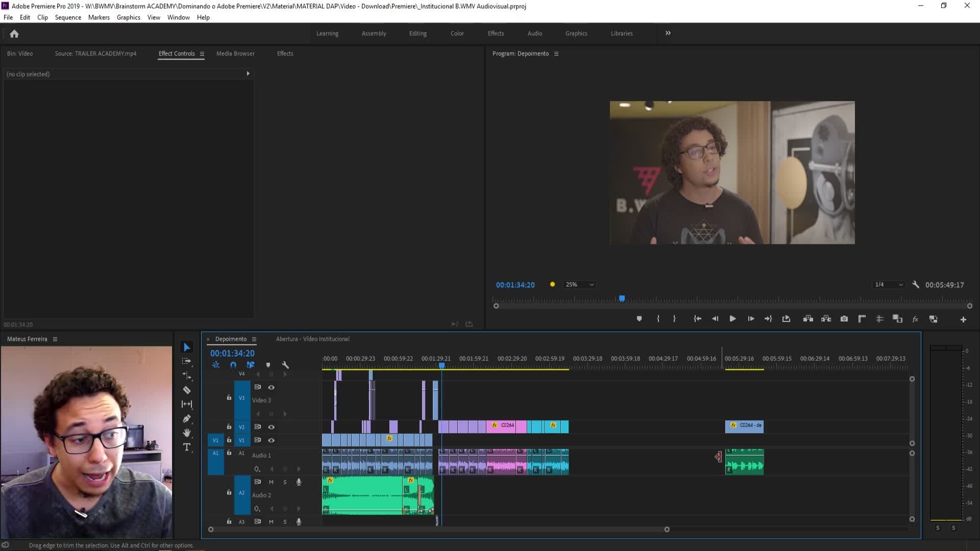Switch to the Assembly workspace

click(x=374, y=34)
